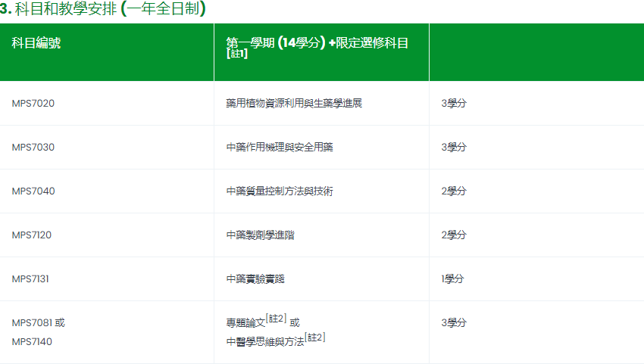Click the 1學分 credit cell
The height and width of the screenshot is (364, 644).
point(452,278)
